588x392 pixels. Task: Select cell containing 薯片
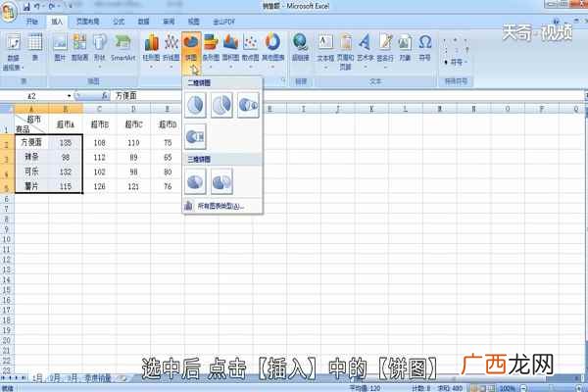tap(31, 186)
